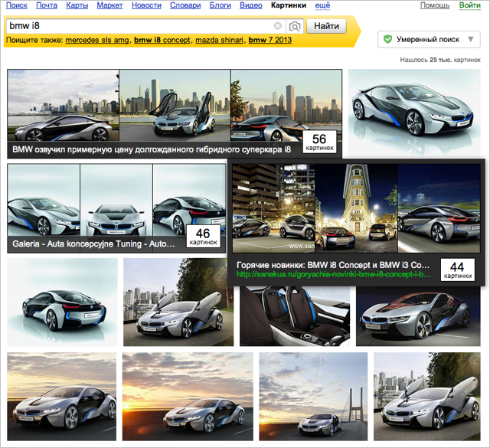Open search by image camera icon
Viewport: 490px width, 448px height.
point(295,26)
